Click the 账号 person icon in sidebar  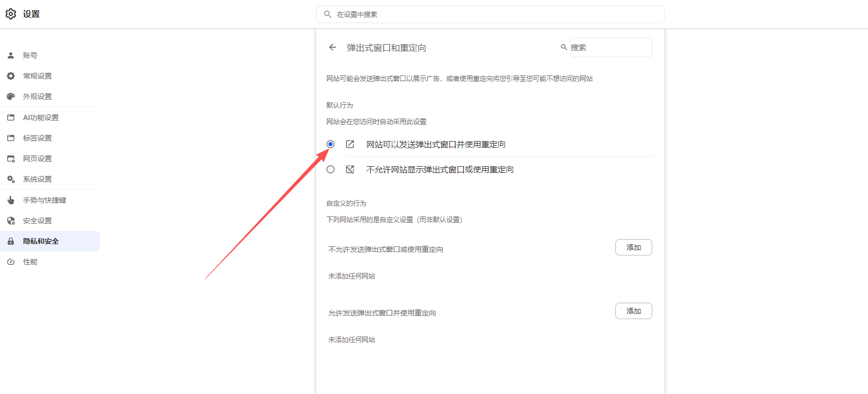point(11,55)
